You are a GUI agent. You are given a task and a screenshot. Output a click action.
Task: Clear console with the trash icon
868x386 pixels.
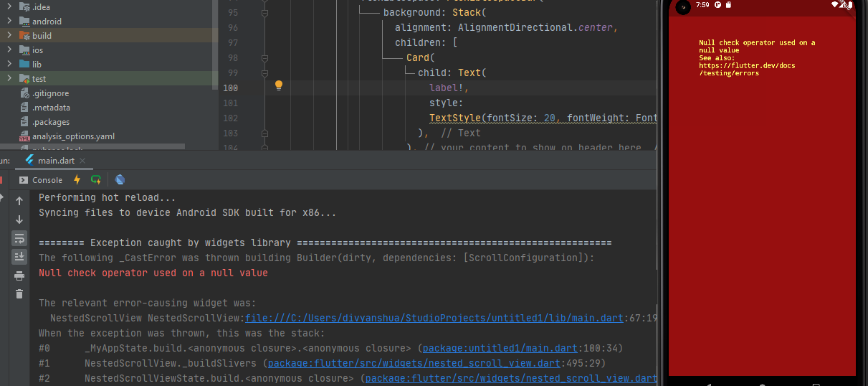coord(19,294)
